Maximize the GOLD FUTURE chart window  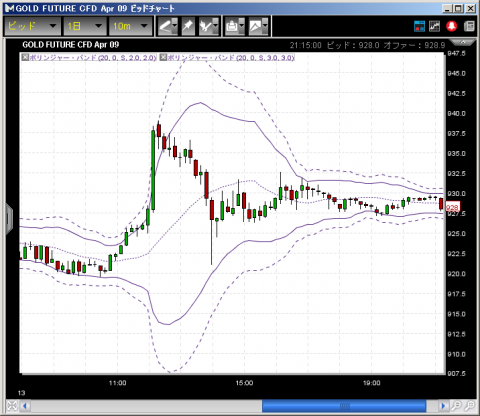tap(459, 9)
